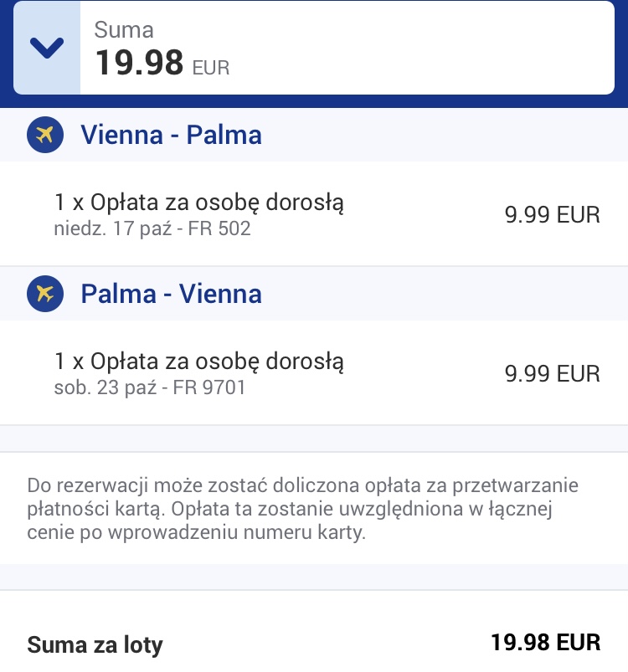
Task: Click the 19.98 total amount at top
Action: click(139, 63)
